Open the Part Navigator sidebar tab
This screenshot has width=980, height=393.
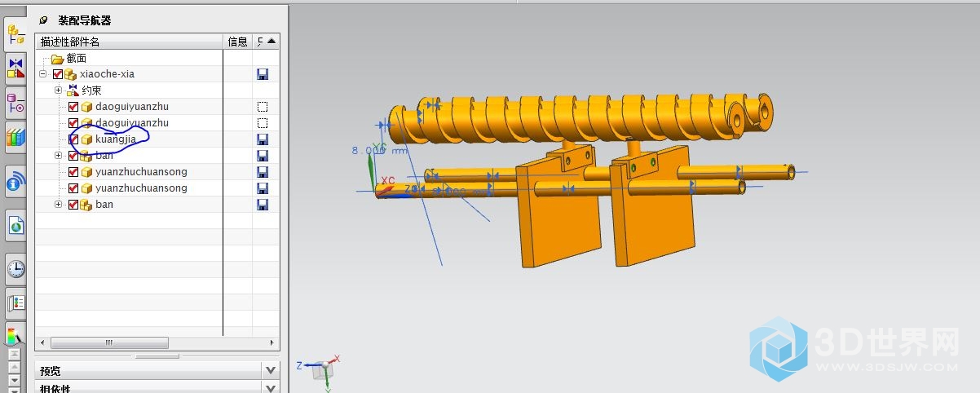15,104
